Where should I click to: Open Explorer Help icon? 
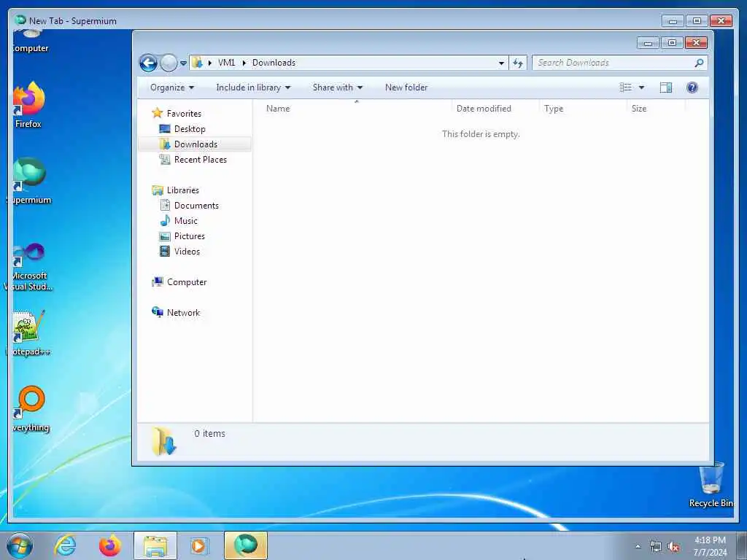(x=692, y=87)
